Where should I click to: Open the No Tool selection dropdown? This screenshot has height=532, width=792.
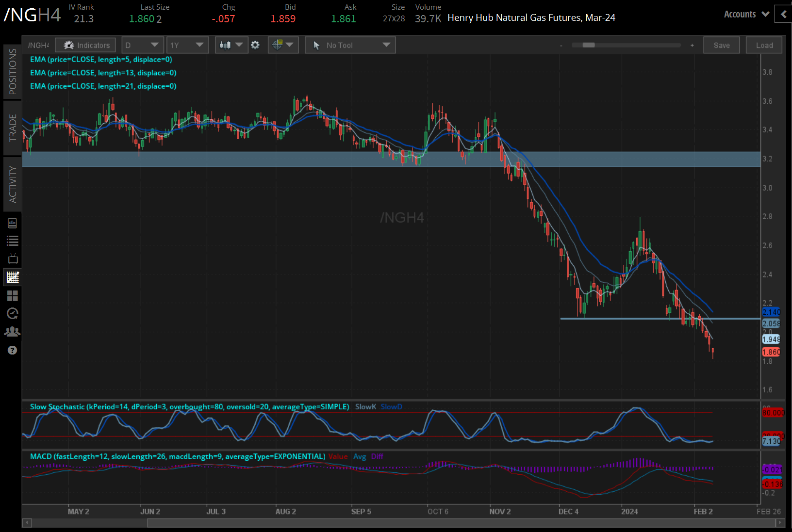(350, 45)
